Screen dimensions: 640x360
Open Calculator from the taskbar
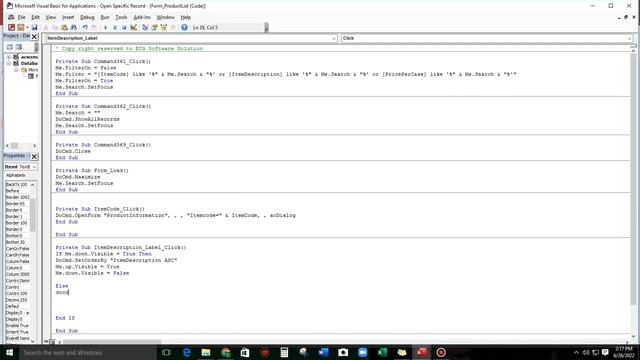click(x=284, y=352)
